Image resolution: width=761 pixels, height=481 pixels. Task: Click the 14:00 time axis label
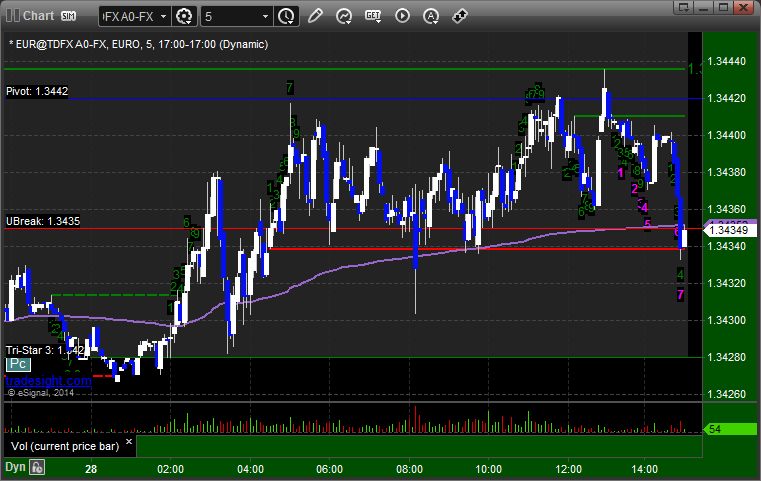[x=645, y=469]
